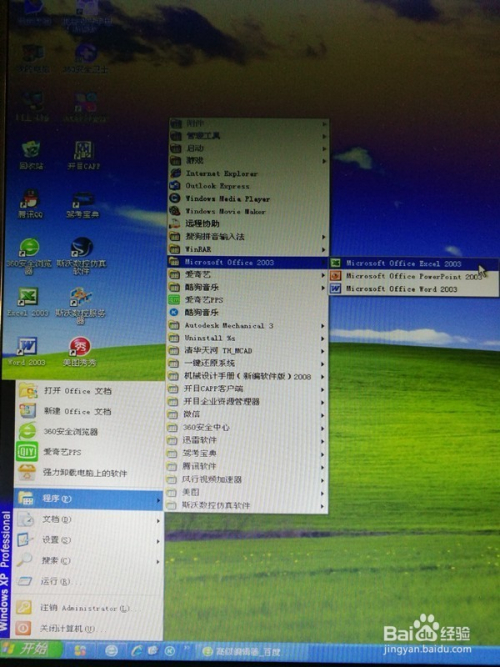Click the blue 酷狗音乐 app icon without arrow
Screen dimensions: 500x667
[x=174, y=312]
